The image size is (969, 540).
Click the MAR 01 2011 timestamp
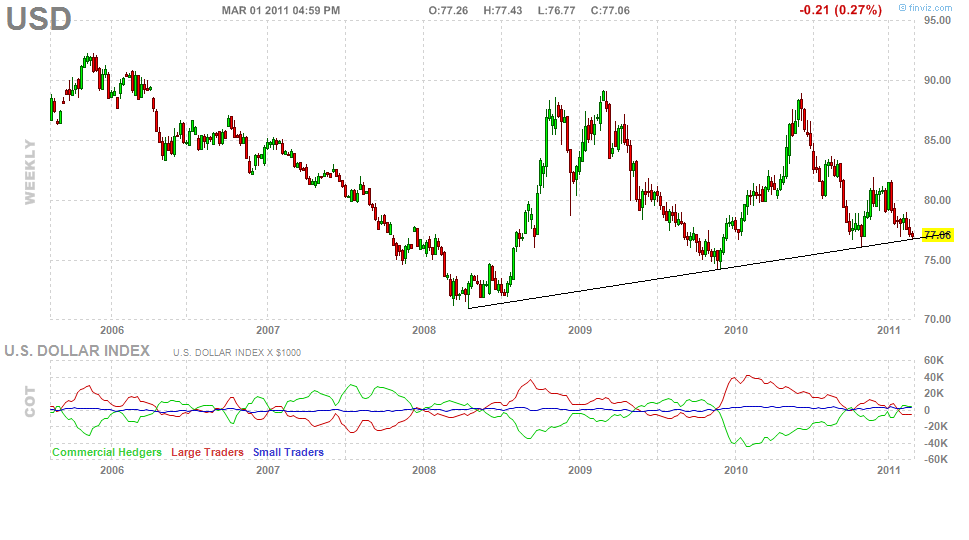[x=280, y=10]
